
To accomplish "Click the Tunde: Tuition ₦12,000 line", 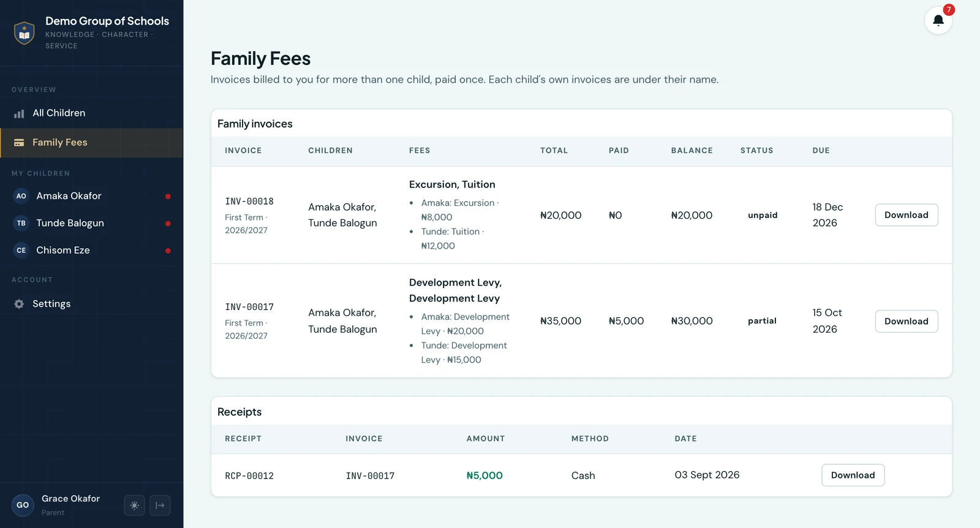I will (x=452, y=239).
